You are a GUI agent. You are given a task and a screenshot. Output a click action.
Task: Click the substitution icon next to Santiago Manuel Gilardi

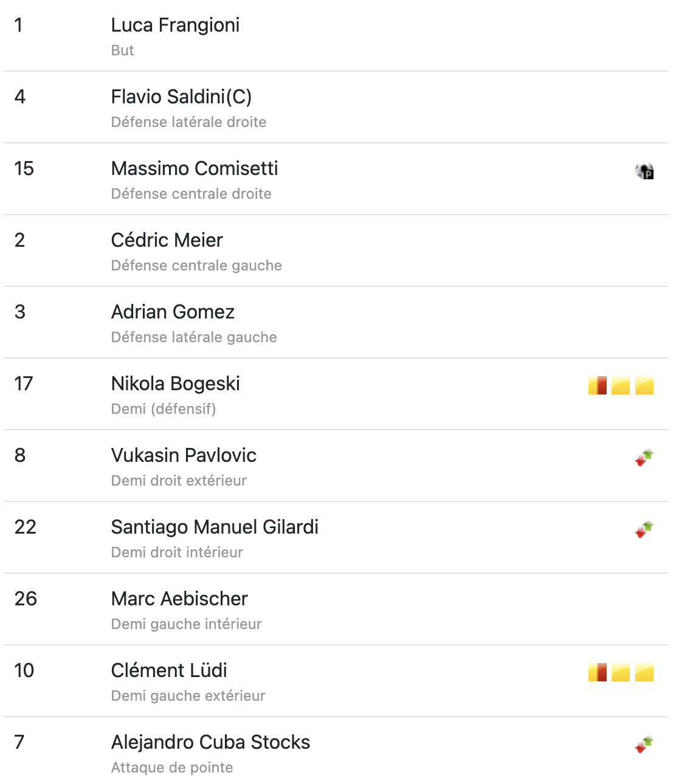[644, 529]
